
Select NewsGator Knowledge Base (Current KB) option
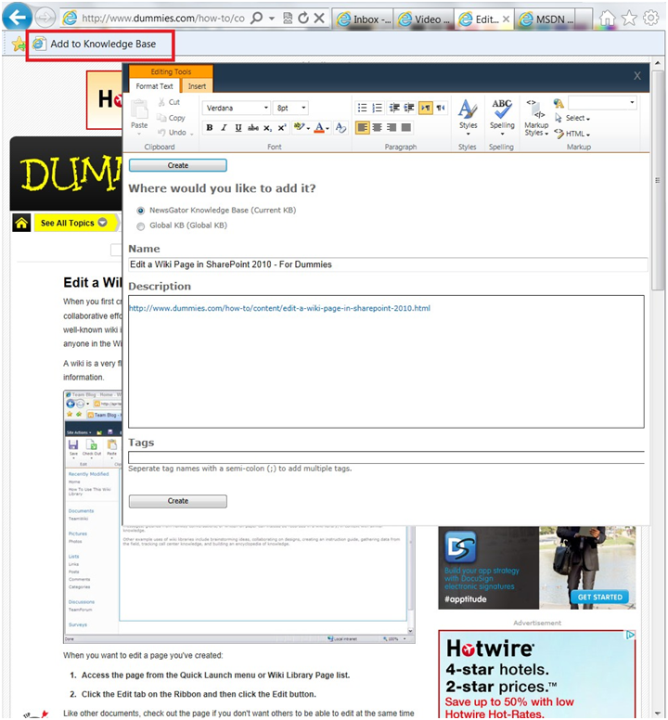(141, 211)
